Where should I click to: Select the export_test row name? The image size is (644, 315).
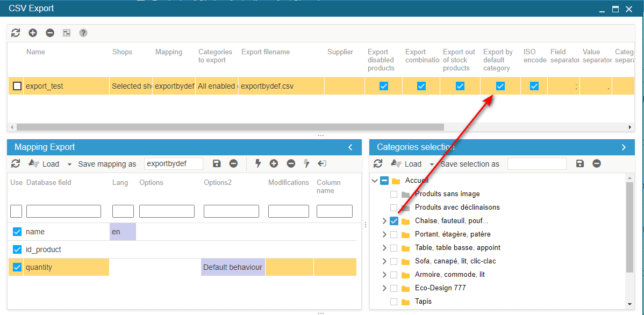[45, 86]
